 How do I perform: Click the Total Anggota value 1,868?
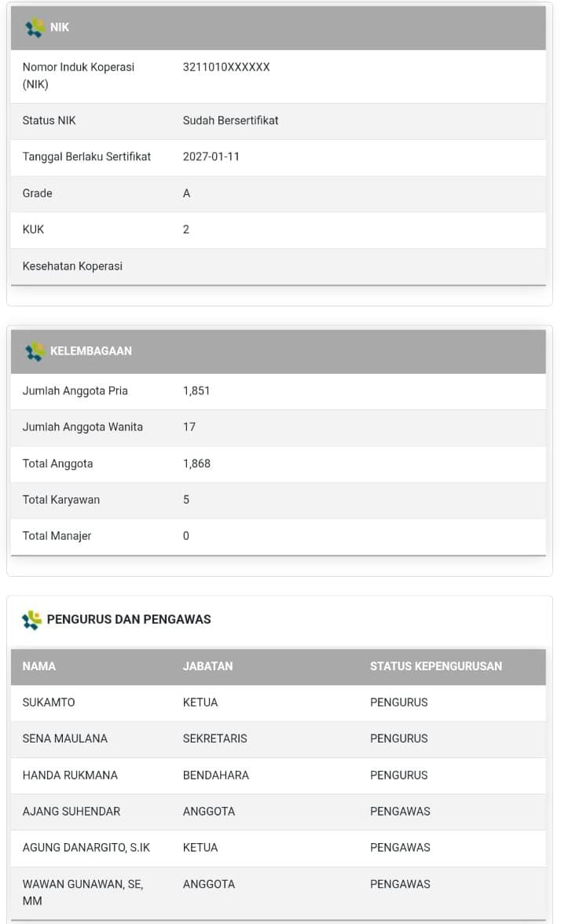(196, 464)
